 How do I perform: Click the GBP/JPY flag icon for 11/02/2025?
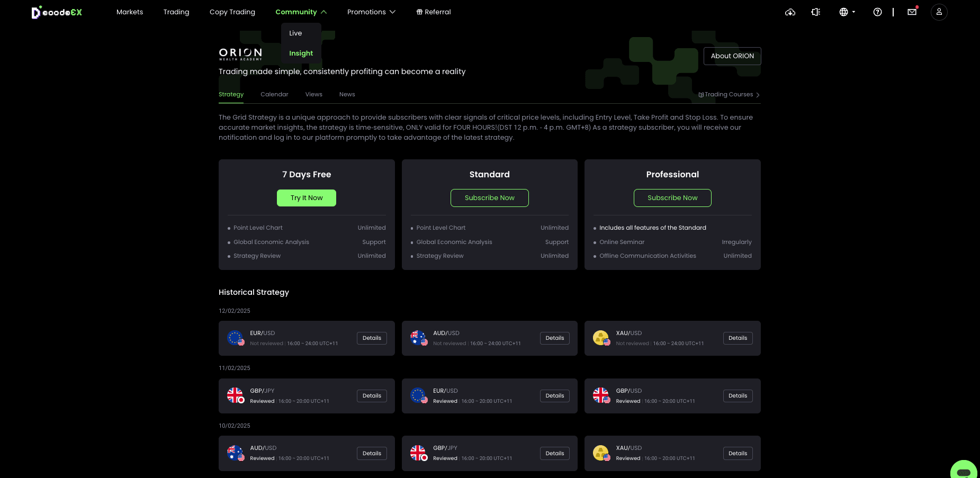coord(236,395)
